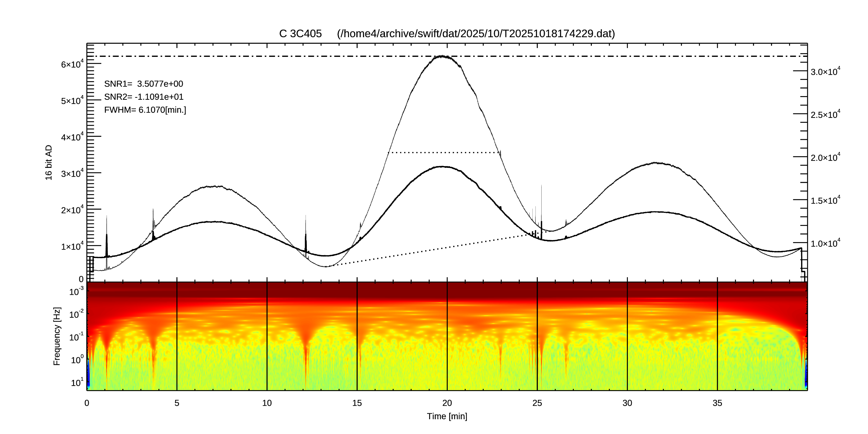The image size is (868, 434).
Task: Click the 35 minute time tick label
Action: pos(717,403)
